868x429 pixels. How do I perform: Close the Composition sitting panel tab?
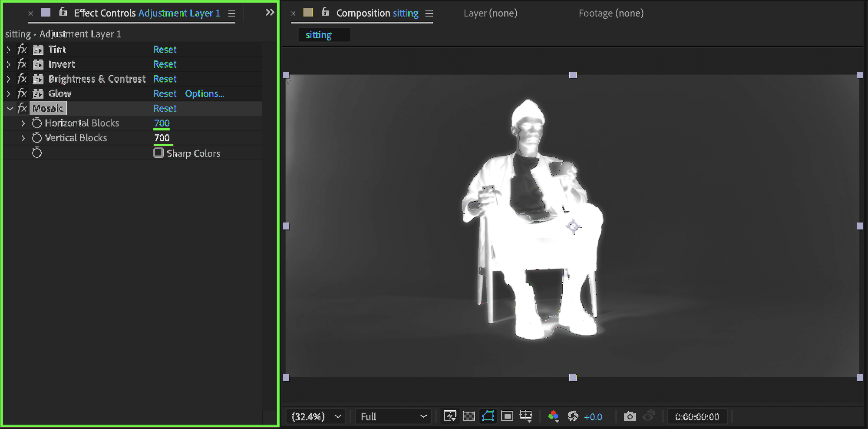[x=293, y=13]
